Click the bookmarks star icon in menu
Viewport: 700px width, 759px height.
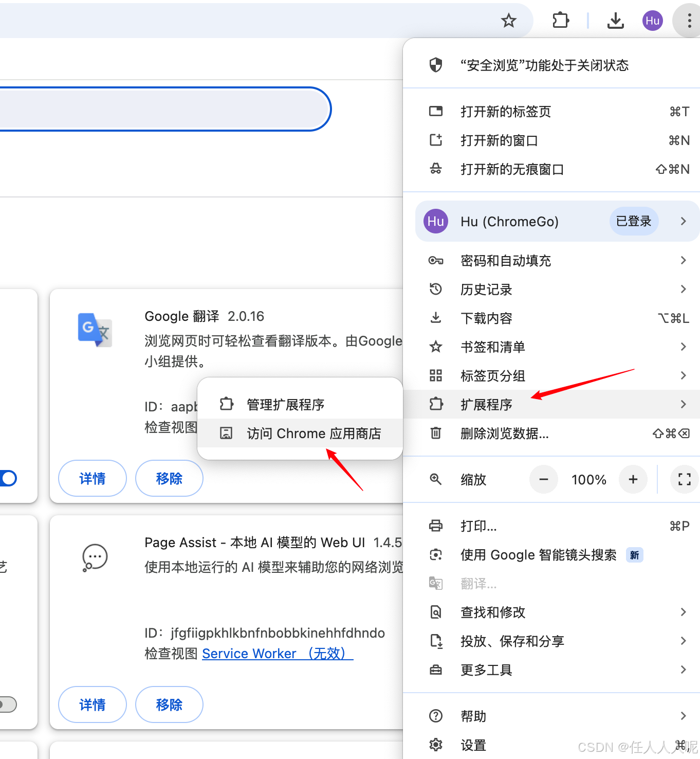(436, 347)
